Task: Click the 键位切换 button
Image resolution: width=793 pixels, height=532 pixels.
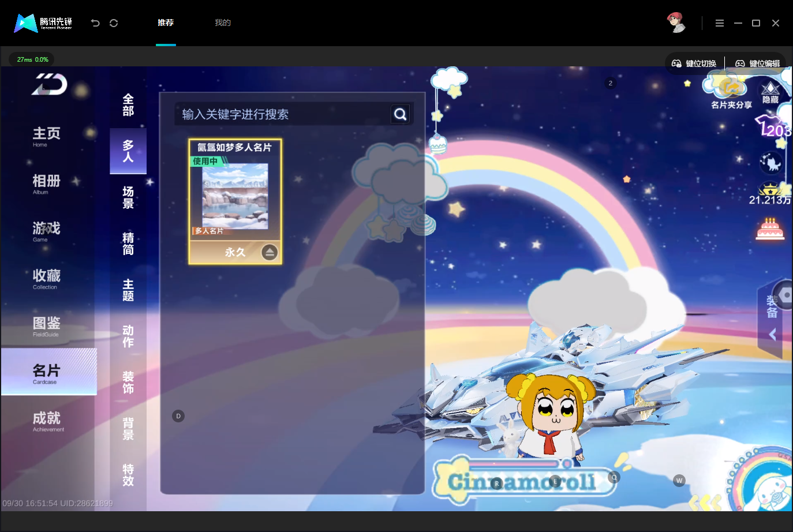Action: [694, 63]
